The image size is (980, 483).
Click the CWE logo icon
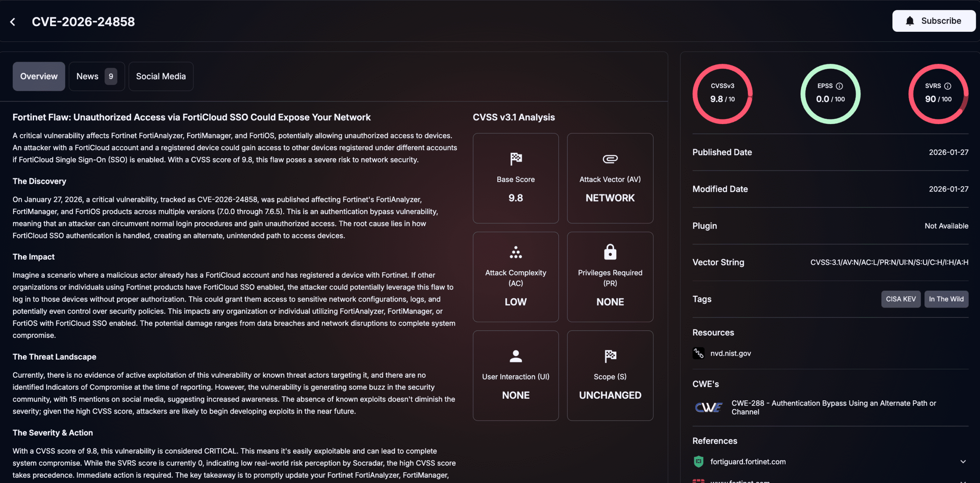pyautogui.click(x=708, y=407)
